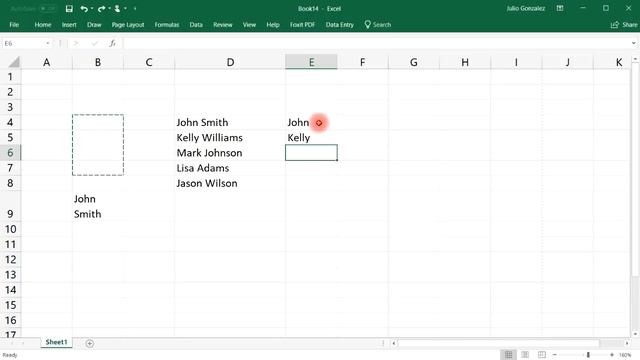
Task: Click cell E4 with John
Action: (x=311, y=122)
